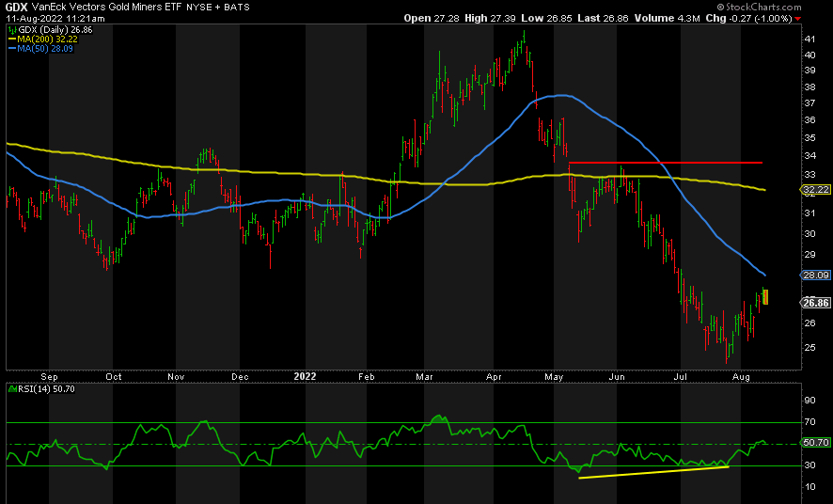Viewport: 833px width, 504px height.
Task: Click the Feb label on time axis
Action: tap(366, 376)
